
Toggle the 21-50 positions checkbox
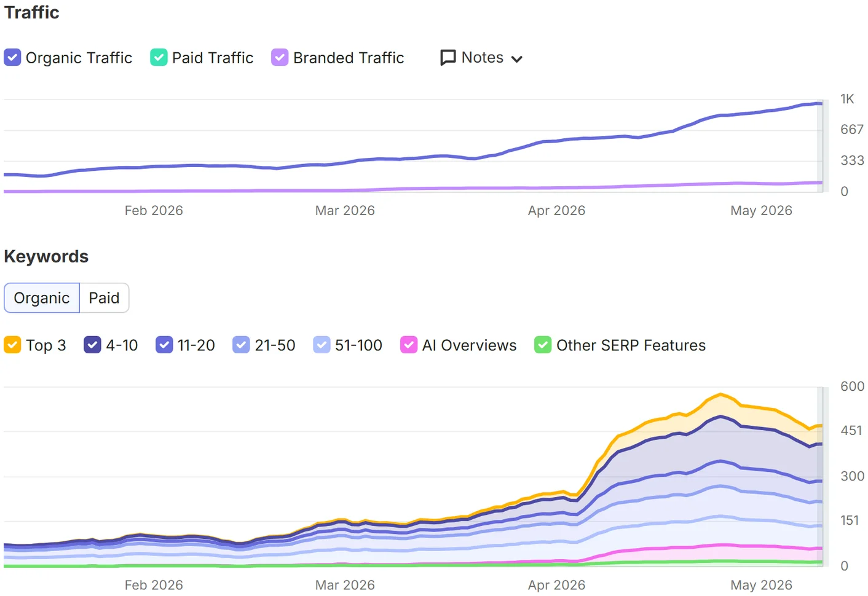(x=241, y=345)
